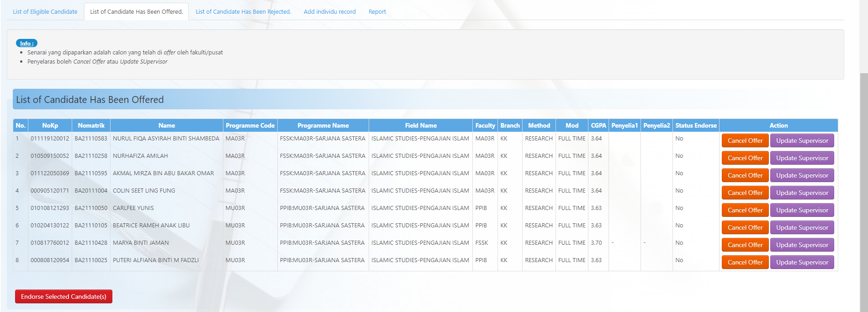This screenshot has width=868, height=312.
Task: Update supervisor for Nurhafiza Amilah
Action: [802, 158]
